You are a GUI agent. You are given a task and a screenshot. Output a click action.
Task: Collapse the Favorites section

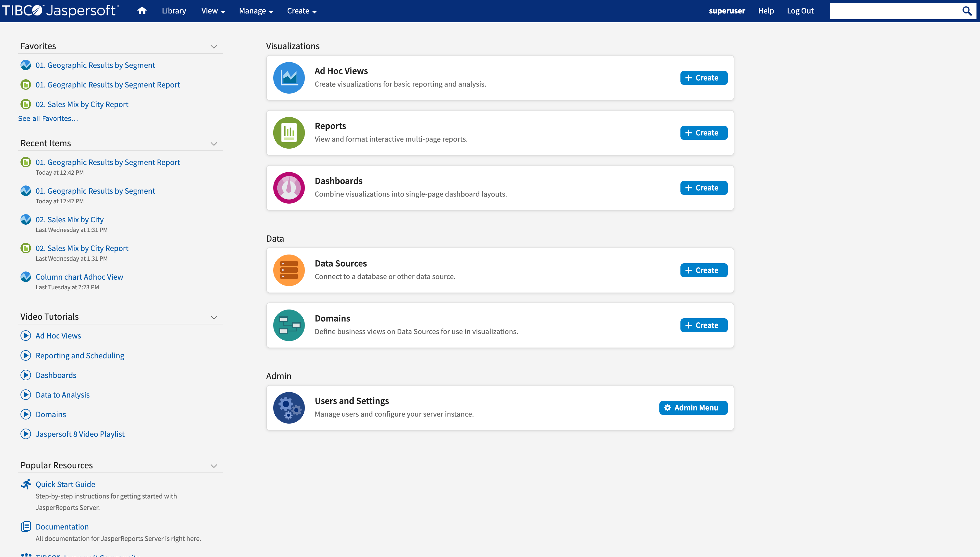(x=214, y=47)
